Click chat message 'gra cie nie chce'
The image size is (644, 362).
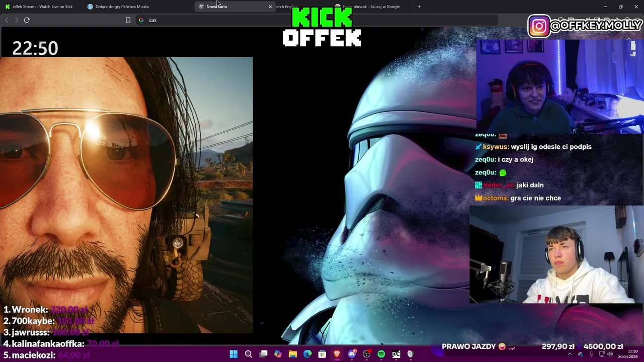[535, 198]
